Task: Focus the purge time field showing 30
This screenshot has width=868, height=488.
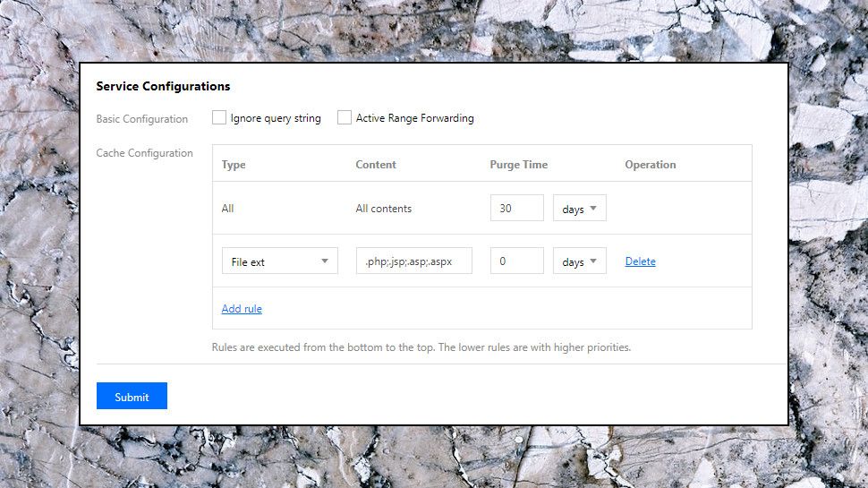Action: pos(516,208)
